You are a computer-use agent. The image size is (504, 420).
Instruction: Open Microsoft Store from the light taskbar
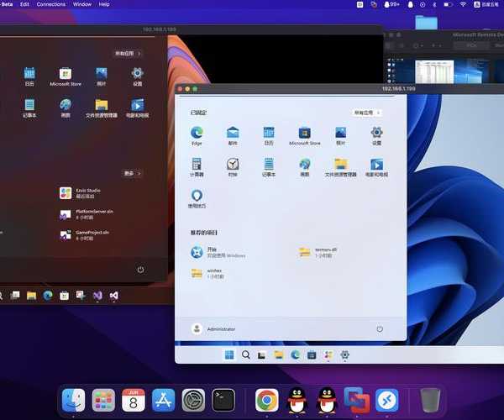click(312, 355)
